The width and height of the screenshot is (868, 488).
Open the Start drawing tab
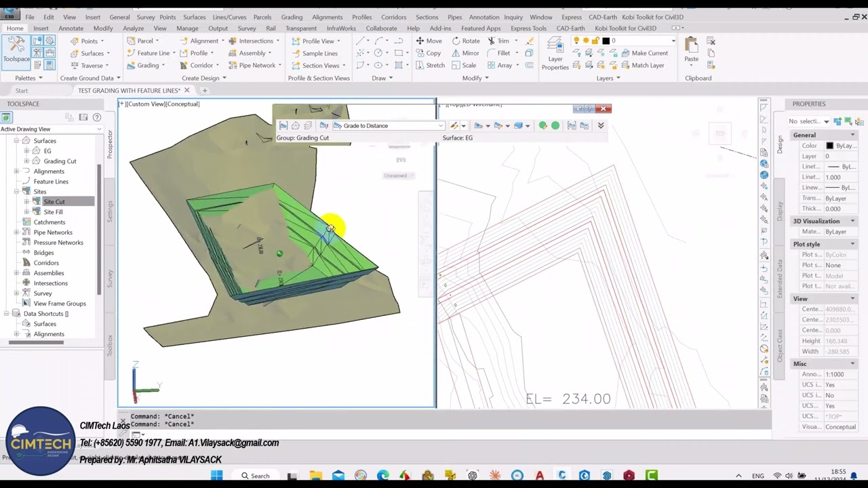[x=22, y=90]
